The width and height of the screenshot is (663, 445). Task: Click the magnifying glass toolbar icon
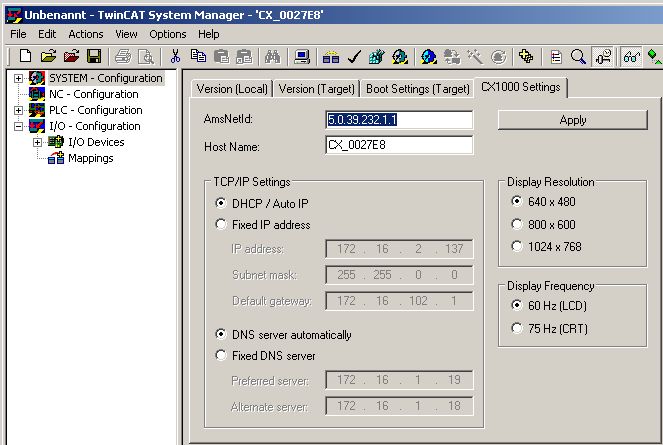[578, 56]
